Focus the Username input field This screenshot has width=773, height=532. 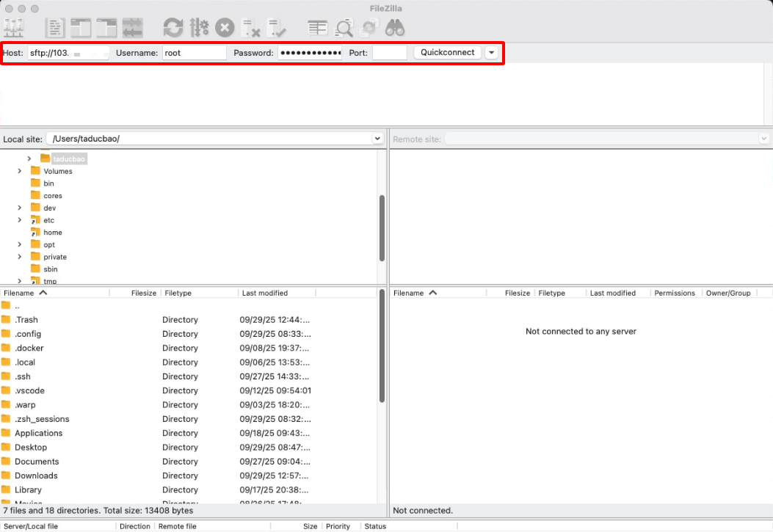click(195, 53)
